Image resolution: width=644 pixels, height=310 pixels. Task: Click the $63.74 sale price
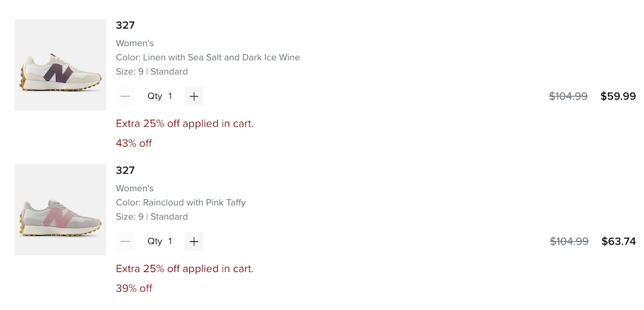pyautogui.click(x=618, y=242)
